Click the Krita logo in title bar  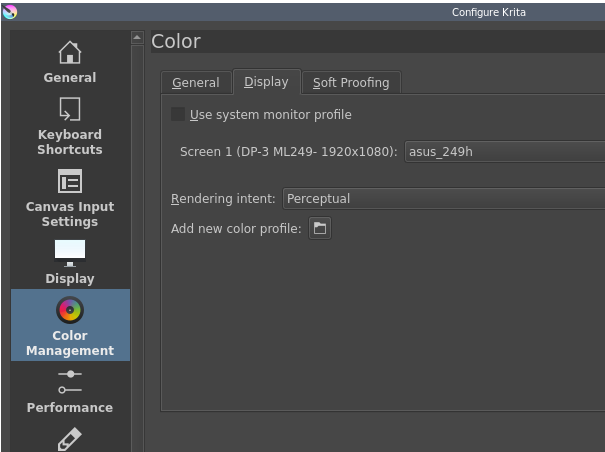pyautogui.click(x=10, y=12)
